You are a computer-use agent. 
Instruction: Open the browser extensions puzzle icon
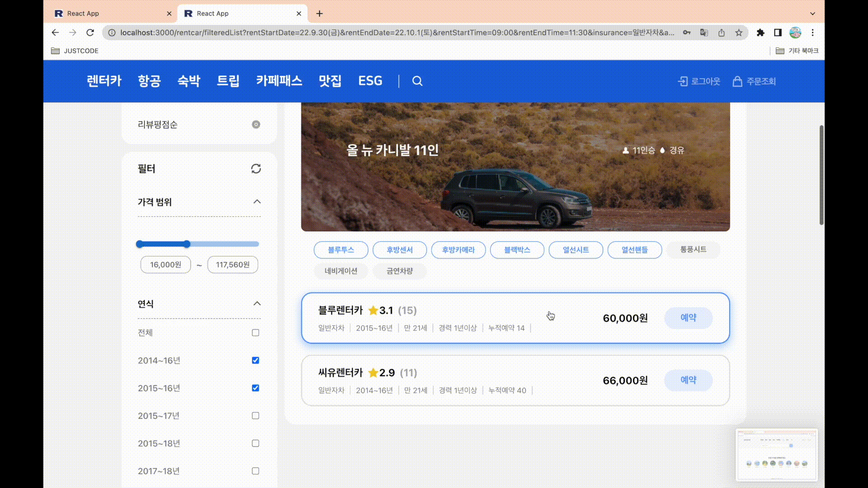[x=760, y=33]
